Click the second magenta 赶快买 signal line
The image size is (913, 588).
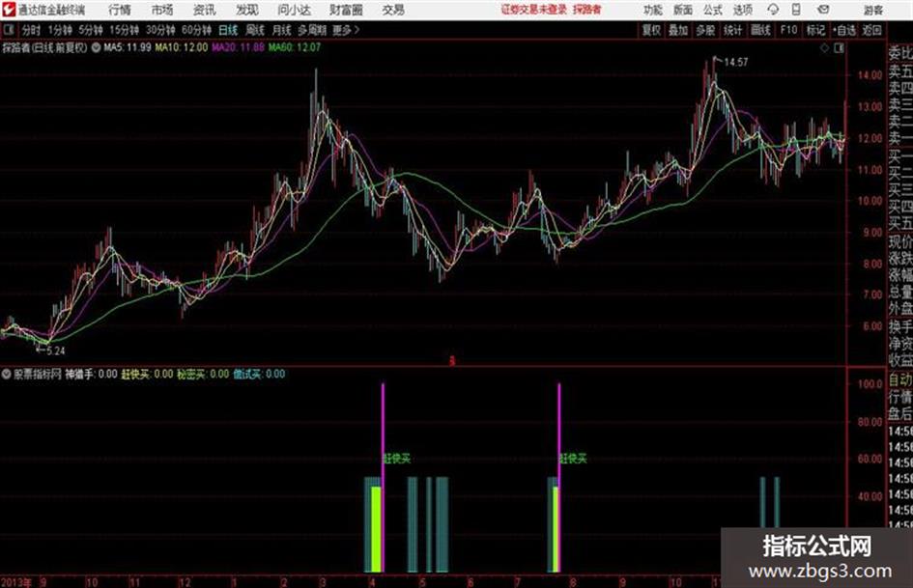point(559,477)
